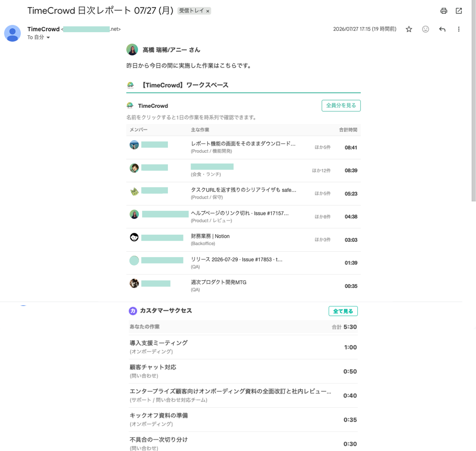Click the purple カ icon for カスタマーサクセス
This screenshot has height=451, width=476.
pyautogui.click(x=133, y=311)
